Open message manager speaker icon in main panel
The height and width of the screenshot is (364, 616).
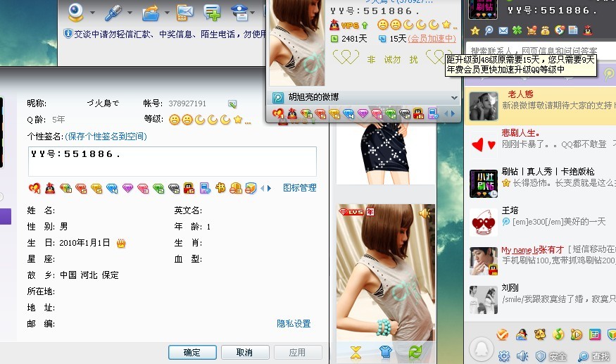[522, 356]
